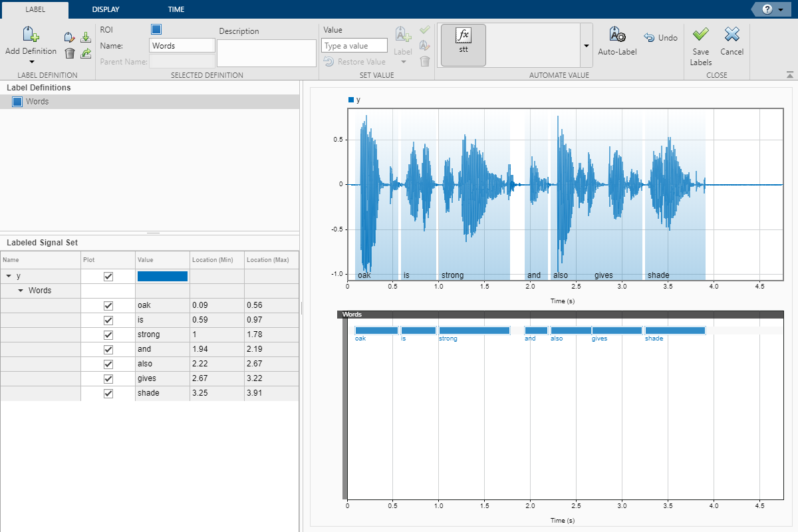Expand the automate value gallery dropdown
The image size is (798, 532).
(586, 45)
